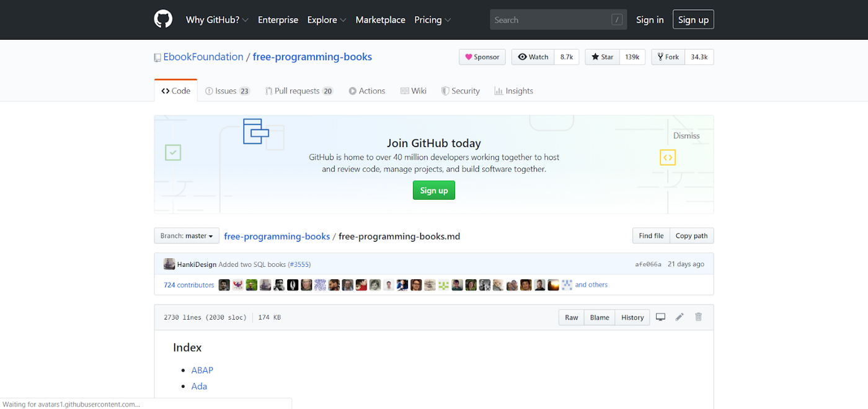Click the repository book icon
The height and width of the screenshot is (409, 868).
point(157,57)
